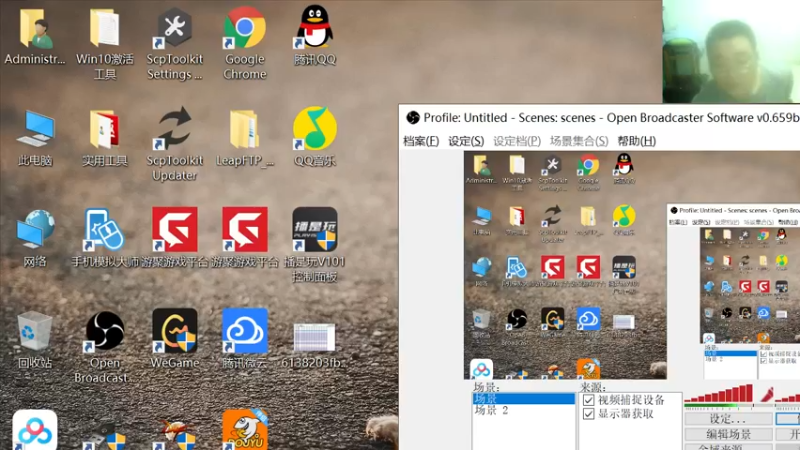
Task: Click the 设定... button in OBS
Action: click(x=728, y=419)
